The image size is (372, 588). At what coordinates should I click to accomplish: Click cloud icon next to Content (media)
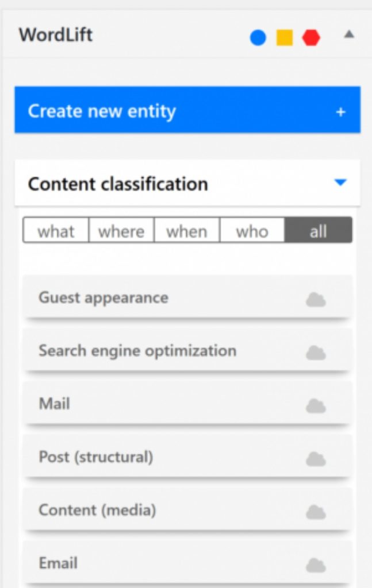pyautogui.click(x=316, y=512)
